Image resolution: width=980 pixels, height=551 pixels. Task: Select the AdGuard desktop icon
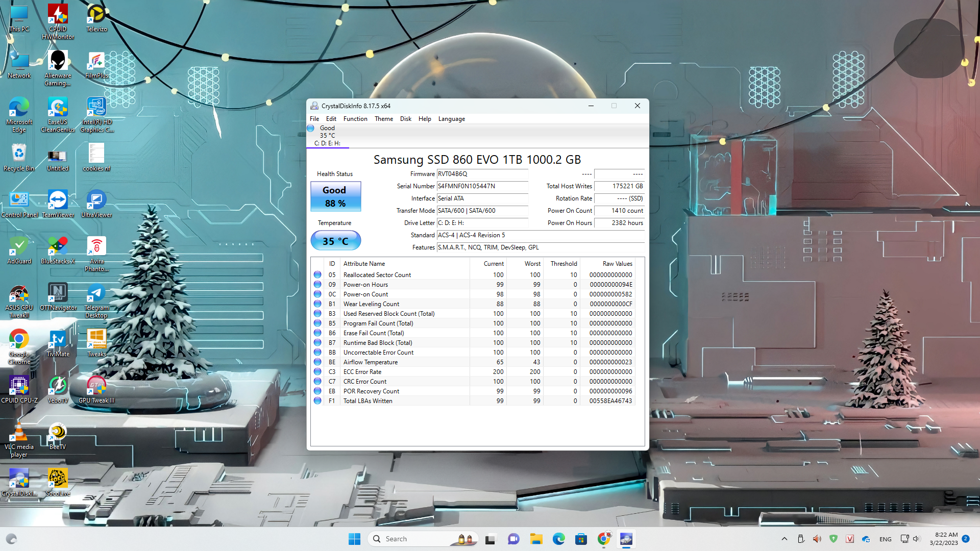click(19, 250)
